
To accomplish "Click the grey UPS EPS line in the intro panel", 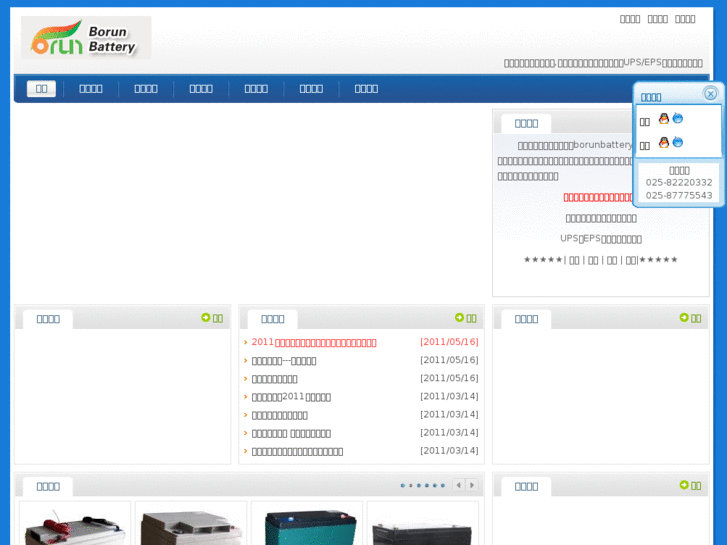I will [601, 239].
